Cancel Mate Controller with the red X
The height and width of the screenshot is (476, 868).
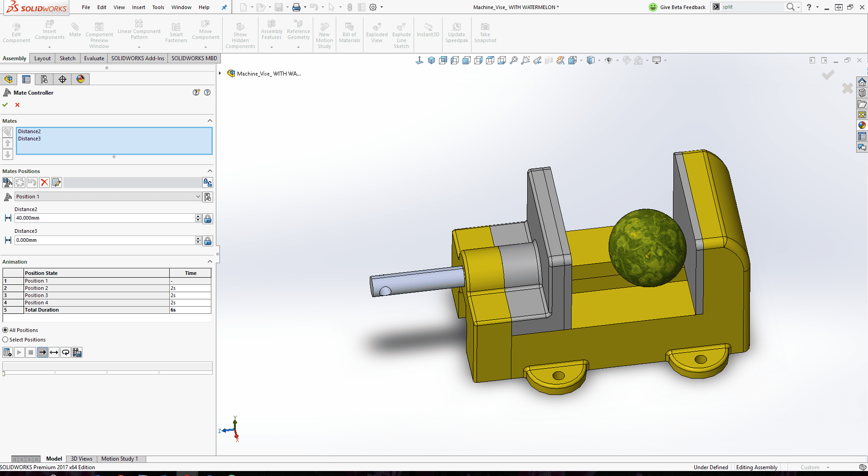(18, 105)
